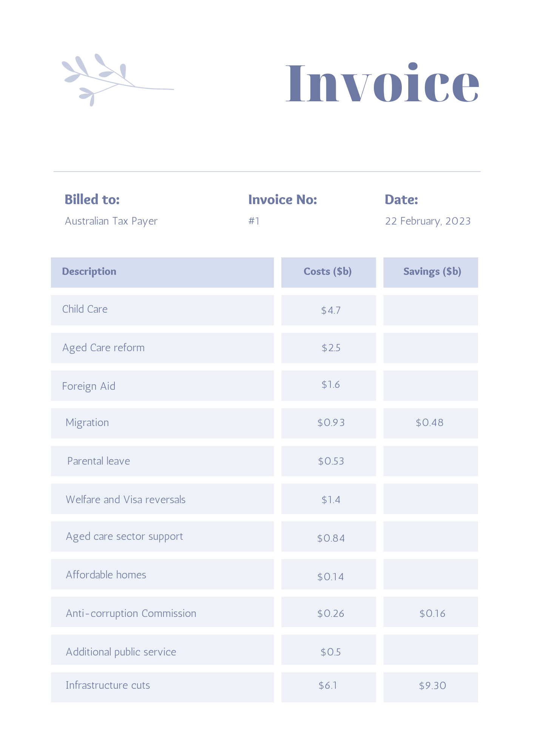Click the Costs ($b) column header
The image size is (534, 756).
(329, 273)
